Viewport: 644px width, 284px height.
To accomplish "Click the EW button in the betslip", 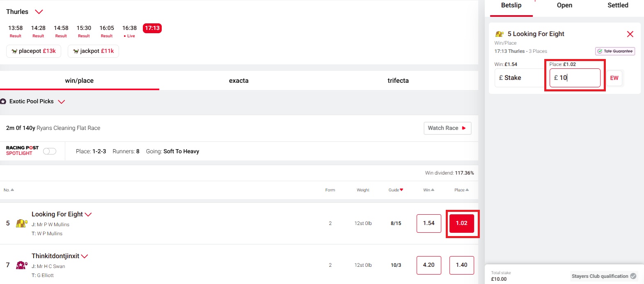I will pyautogui.click(x=614, y=78).
